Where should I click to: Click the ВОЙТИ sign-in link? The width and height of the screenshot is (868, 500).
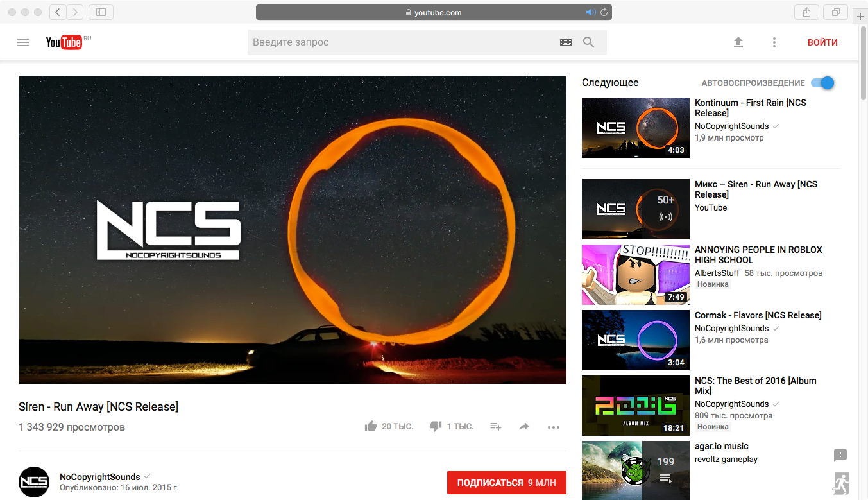coord(822,42)
